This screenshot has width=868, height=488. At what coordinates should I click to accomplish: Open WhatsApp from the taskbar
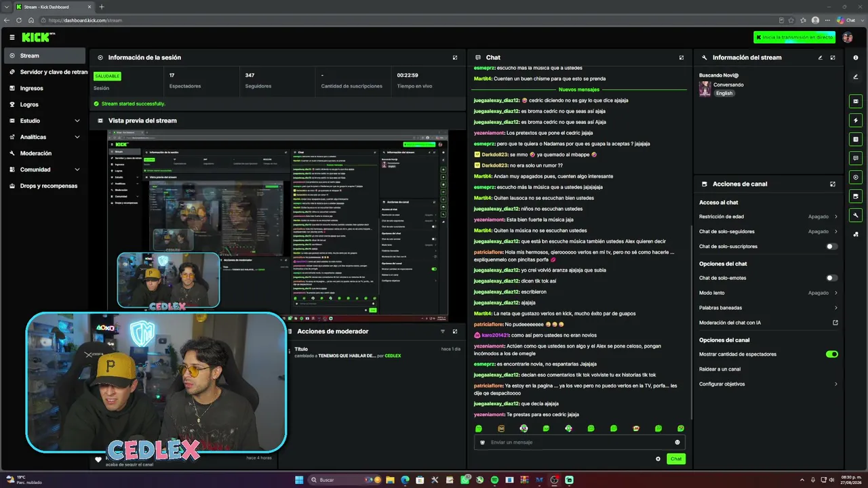(465, 480)
